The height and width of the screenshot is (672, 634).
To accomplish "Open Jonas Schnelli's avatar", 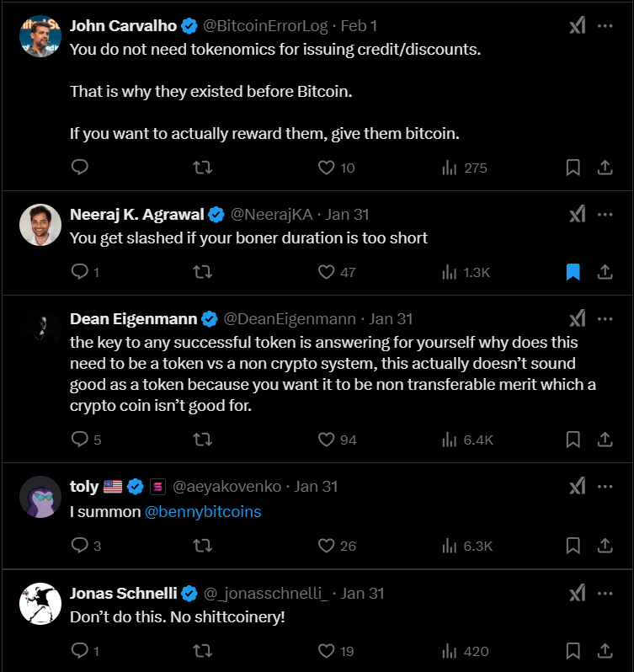I will point(40,603).
